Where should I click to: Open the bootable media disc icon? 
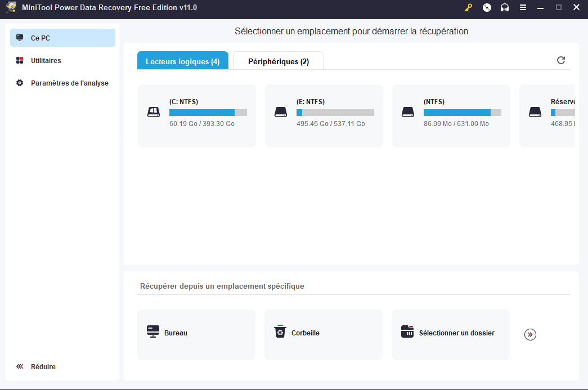pyautogui.click(x=487, y=8)
